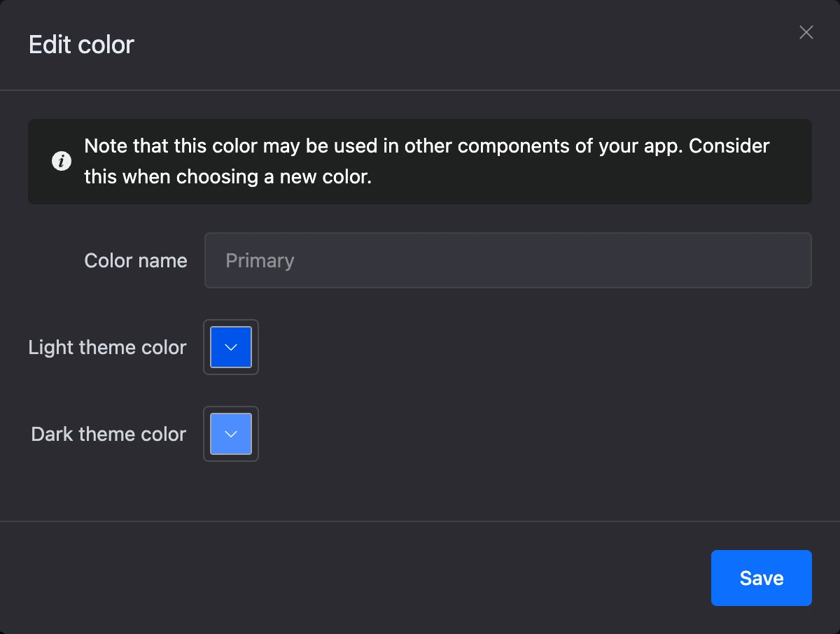Click the Color name label
Viewport: 840px width, 634px height.
pos(136,260)
